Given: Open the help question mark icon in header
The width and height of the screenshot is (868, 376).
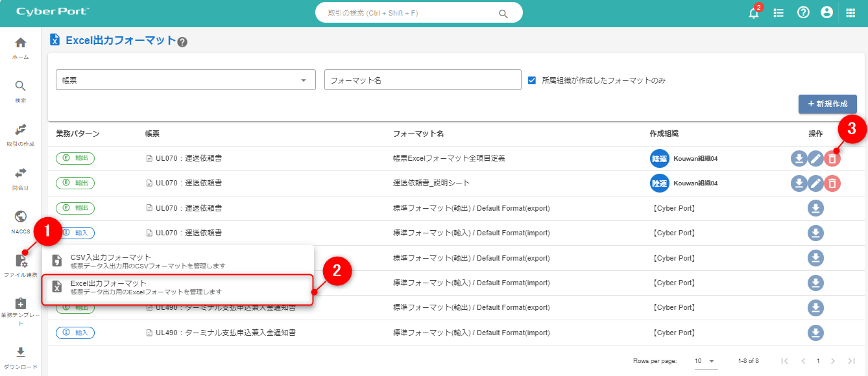Looking at the screenshot, I should coord(803,12).
